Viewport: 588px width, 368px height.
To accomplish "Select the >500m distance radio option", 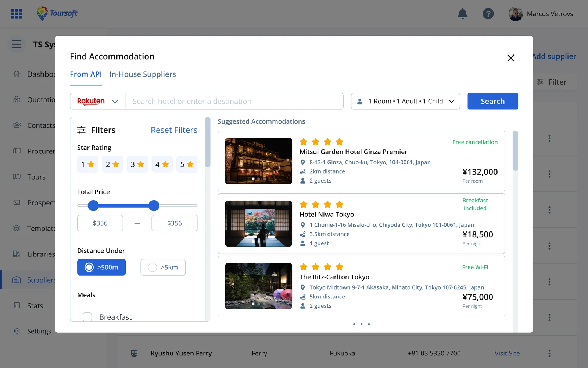I will (101, 267).
